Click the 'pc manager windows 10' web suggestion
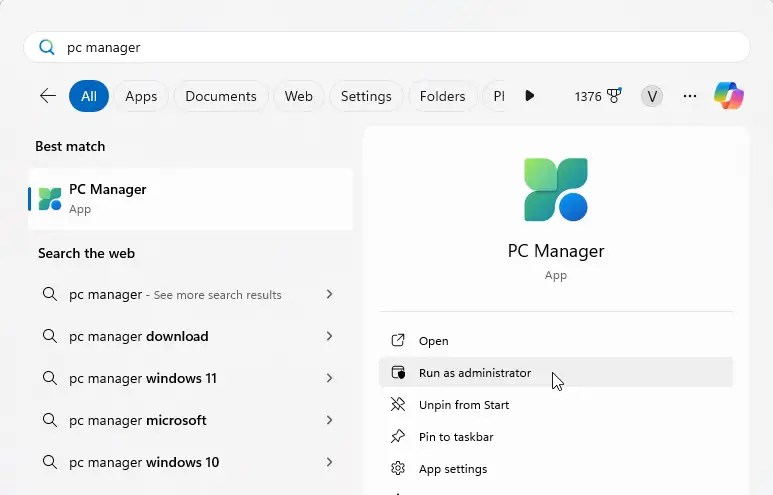This screenshot has height=495, width=773. tap(190, 462)
